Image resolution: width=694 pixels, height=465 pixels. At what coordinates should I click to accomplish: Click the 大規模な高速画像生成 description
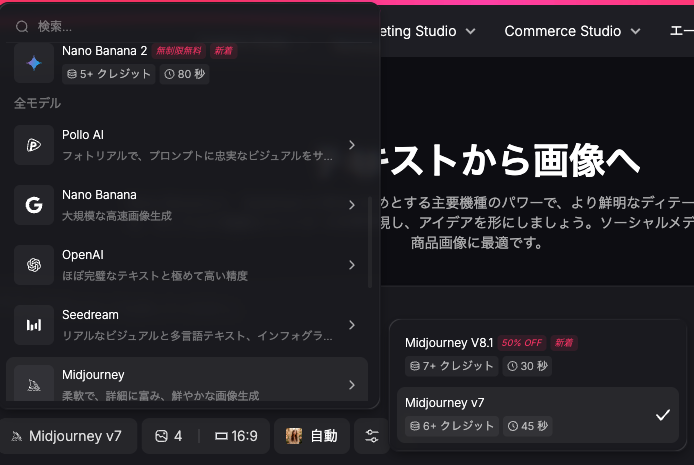click(117, 216)
